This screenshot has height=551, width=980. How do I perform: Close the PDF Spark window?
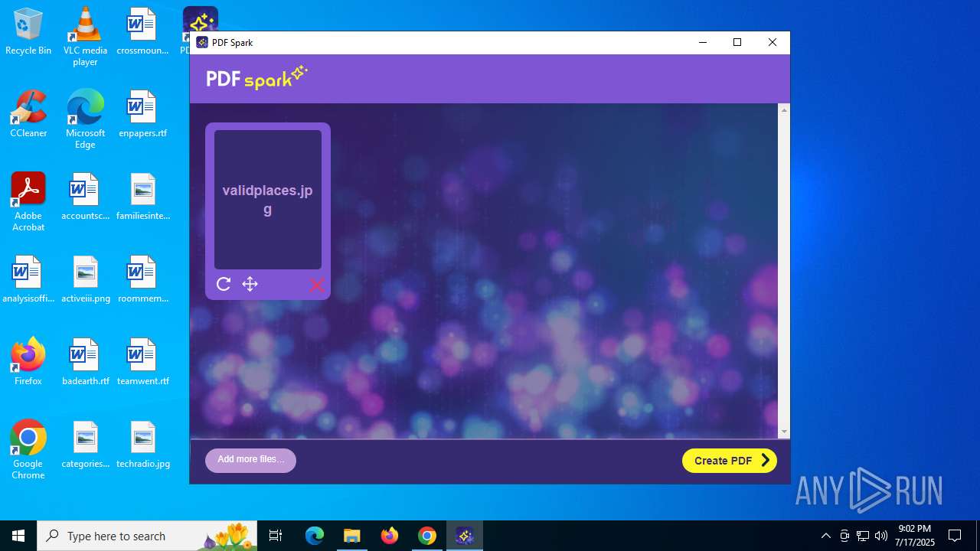click(x=773, y=43)
